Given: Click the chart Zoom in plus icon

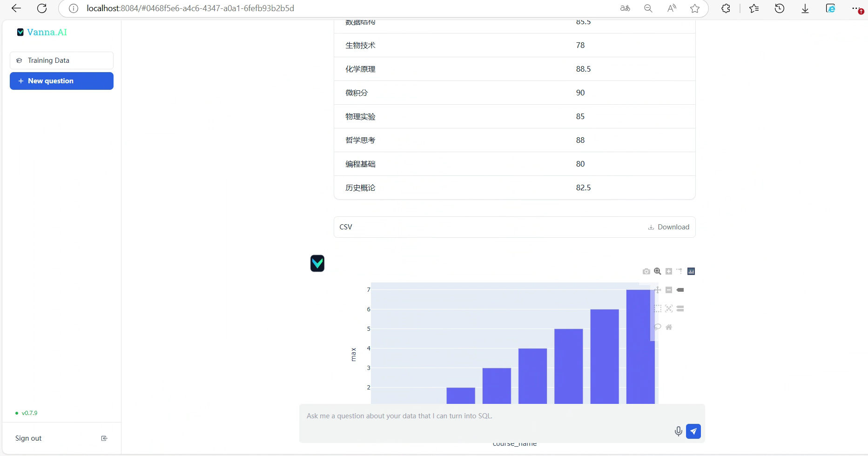Looking at the screenshot, I should pyautogui.click(x=669, y=271).
